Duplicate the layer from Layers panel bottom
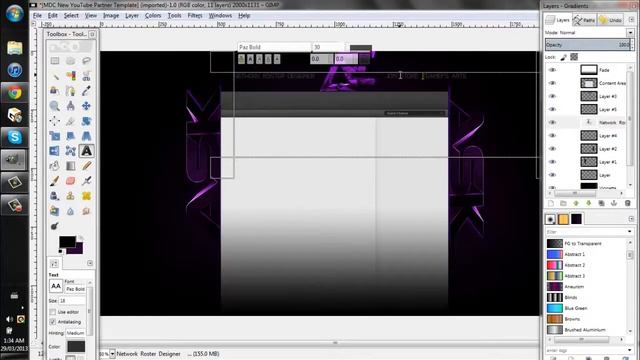 pos(601,203)
